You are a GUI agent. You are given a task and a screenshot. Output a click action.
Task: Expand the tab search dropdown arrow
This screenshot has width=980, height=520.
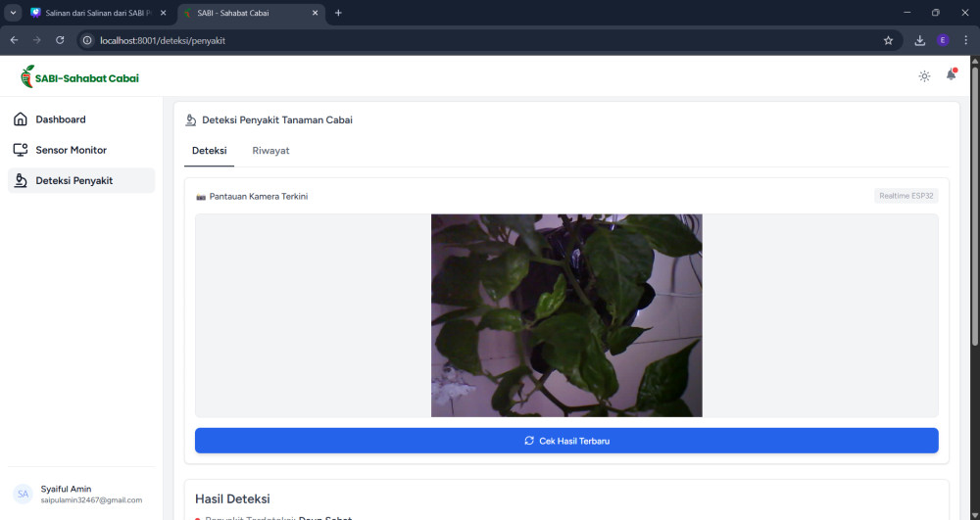[14, 13]
